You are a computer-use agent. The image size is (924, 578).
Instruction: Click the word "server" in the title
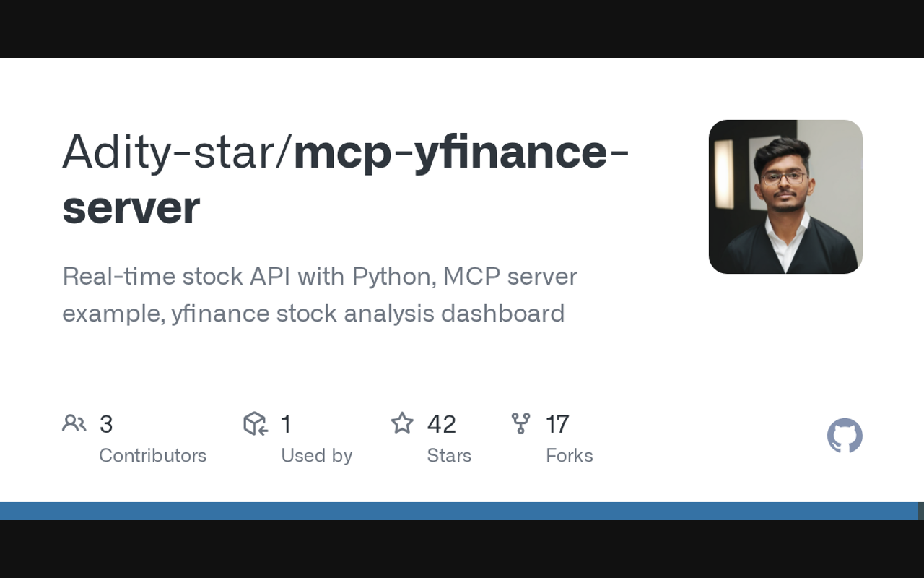[x=131, y=207]
